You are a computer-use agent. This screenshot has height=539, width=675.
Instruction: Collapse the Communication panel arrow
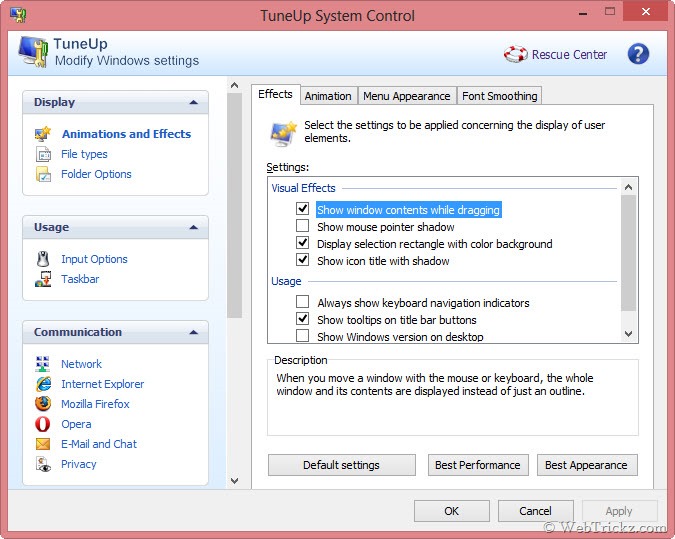[x=194, y=332]
